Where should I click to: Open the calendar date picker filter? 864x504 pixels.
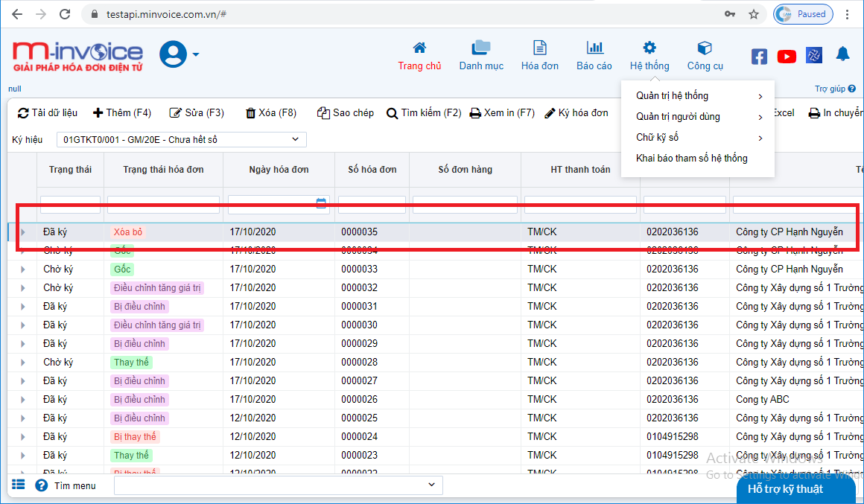(321, 203)
